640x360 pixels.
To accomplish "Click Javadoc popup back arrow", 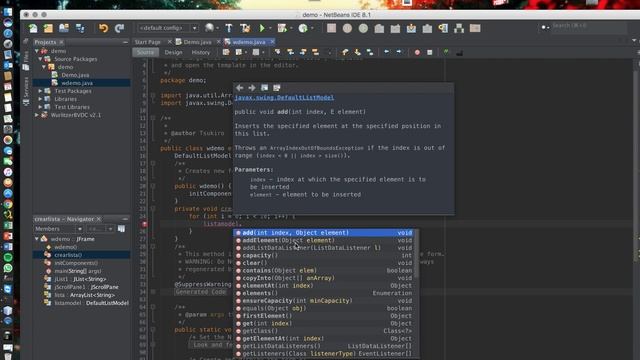I will (240, 88).
